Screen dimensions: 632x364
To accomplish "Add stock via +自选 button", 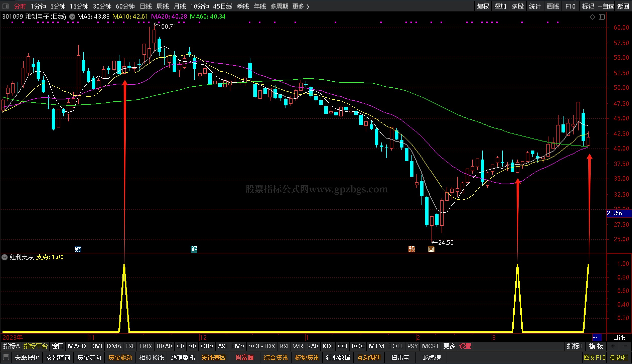I will point(606,6).
